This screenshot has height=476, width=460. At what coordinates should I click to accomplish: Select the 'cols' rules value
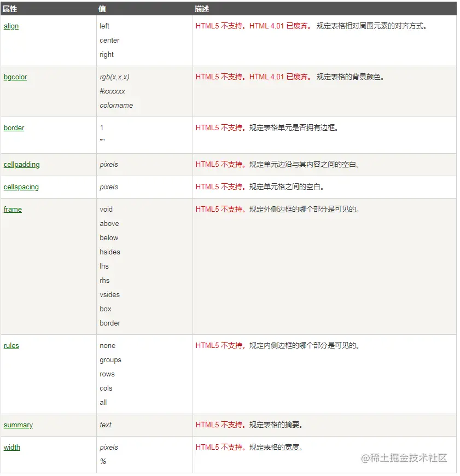tap(106, 389)
